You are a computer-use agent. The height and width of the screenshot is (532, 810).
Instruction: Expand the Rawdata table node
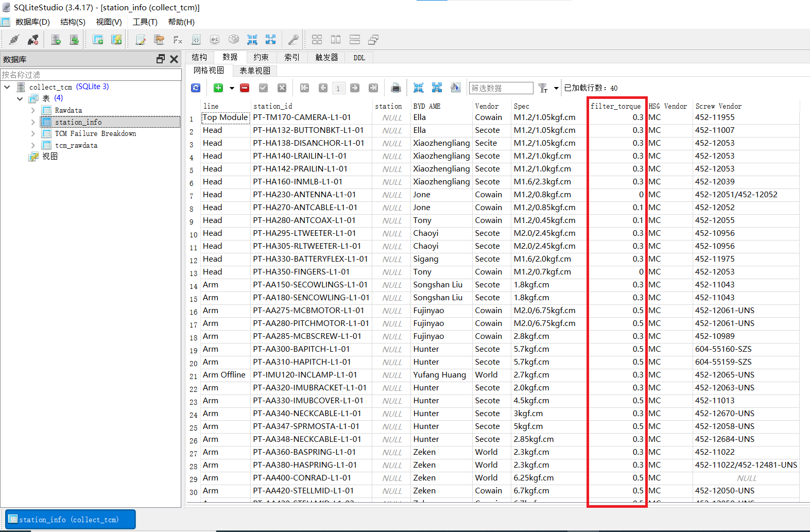coord(33,110)
